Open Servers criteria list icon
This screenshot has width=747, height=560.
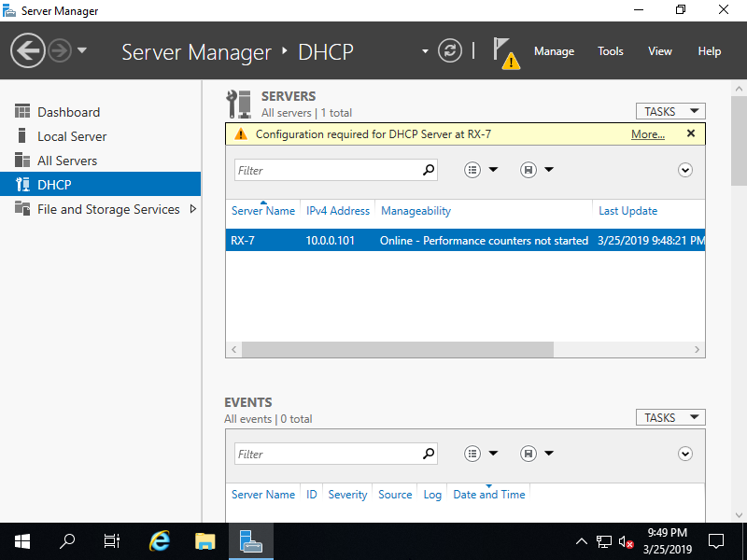pyautogui.click(x=472, y=170)
